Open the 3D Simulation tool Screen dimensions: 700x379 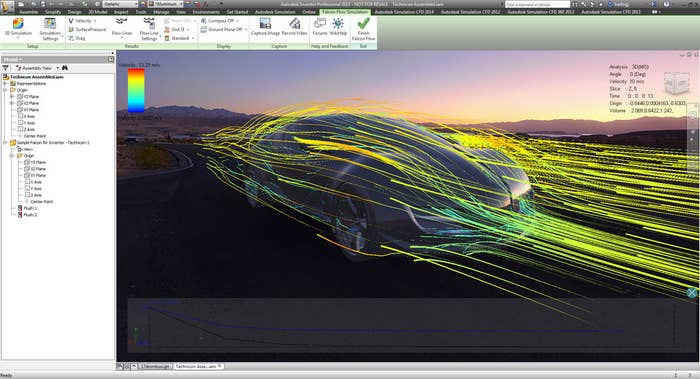click(x=18, y=28)
